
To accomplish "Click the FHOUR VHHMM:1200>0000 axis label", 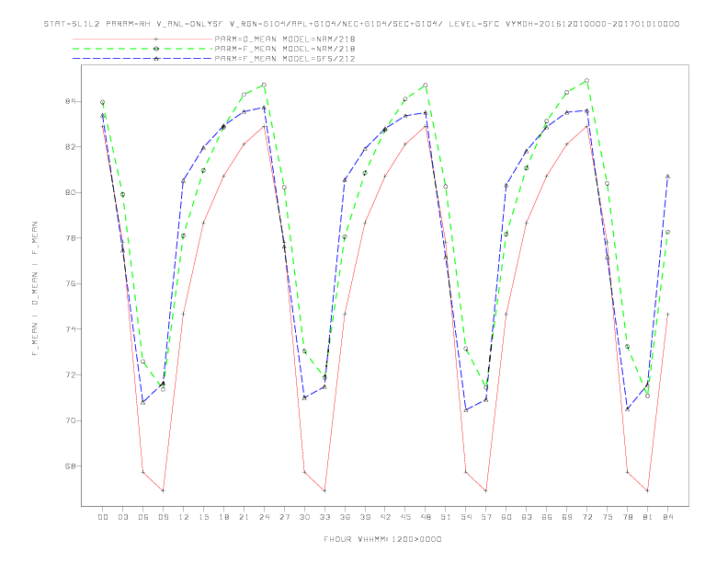I will coord(382,539).
